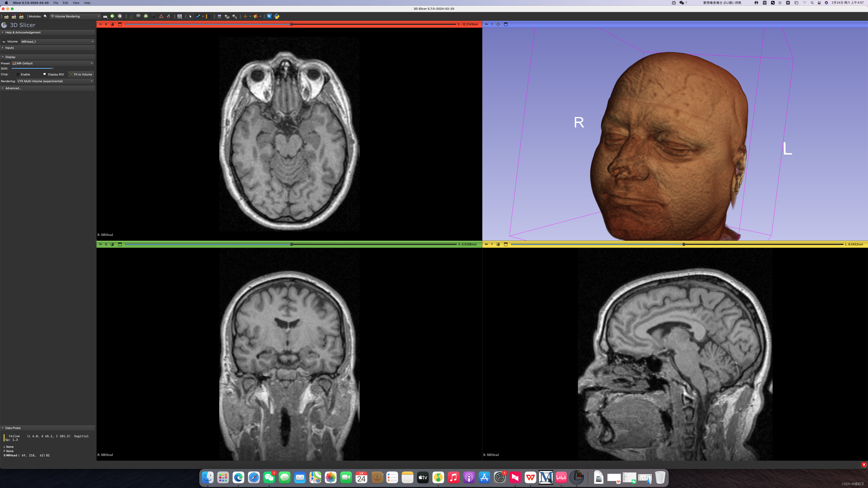Reset field of view in green slice
868x488 pixels.
tap(112, 244)
